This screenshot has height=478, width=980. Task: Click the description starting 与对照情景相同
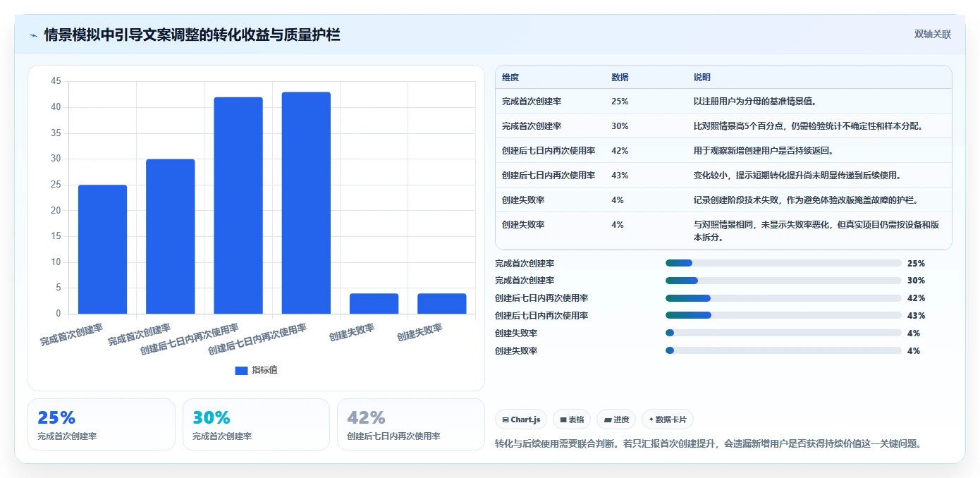tap(816, 231)
